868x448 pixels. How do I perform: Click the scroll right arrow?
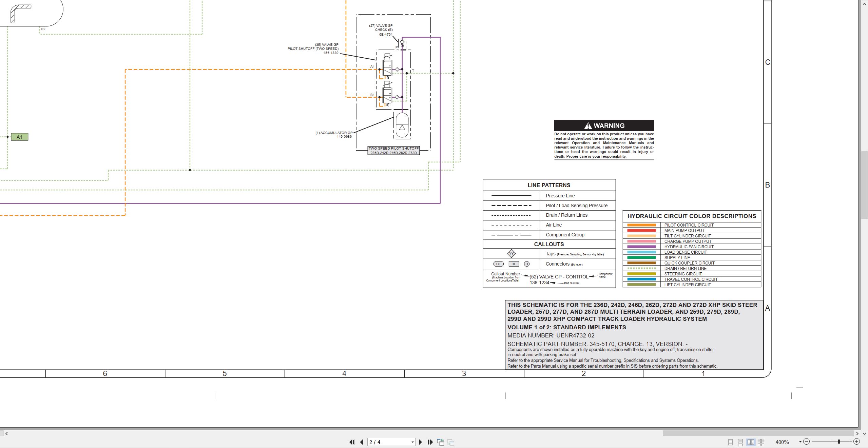coord(857,433)
